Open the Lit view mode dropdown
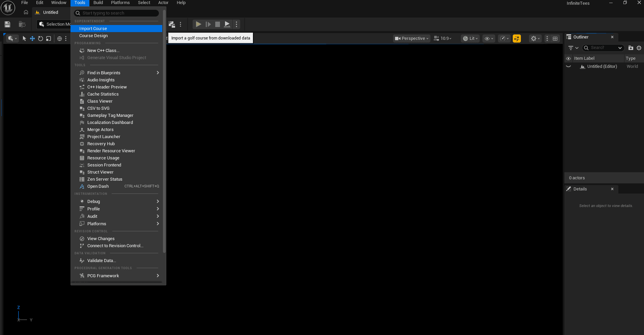 coord(470,38)
